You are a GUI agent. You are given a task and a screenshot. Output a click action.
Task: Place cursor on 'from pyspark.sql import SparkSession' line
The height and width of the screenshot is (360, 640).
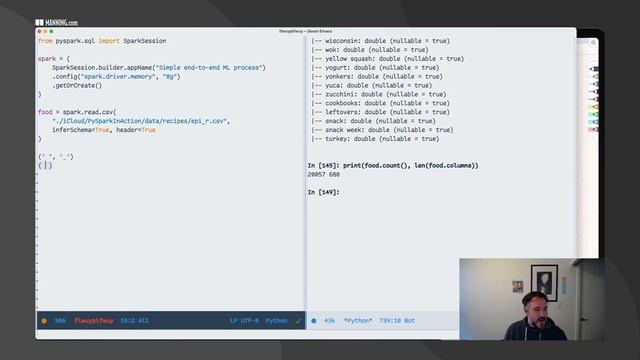pyautogui.click(x=102, y=41)
